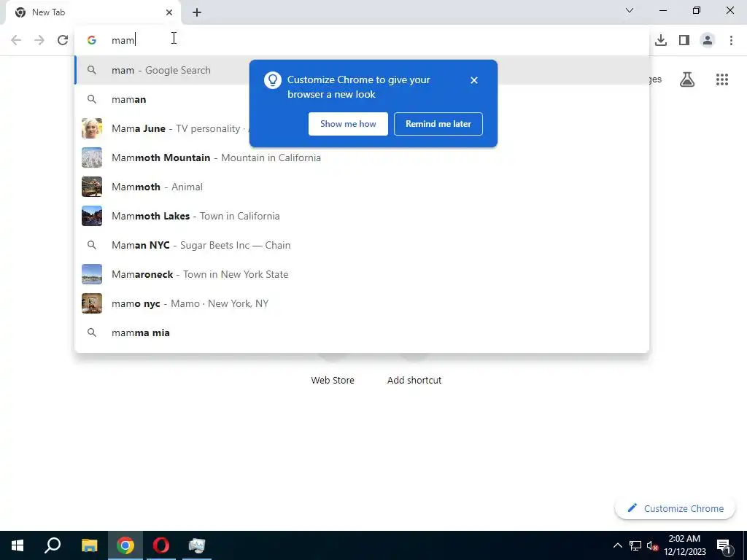Click muted volume icon in tray

[x=652, y=545]
